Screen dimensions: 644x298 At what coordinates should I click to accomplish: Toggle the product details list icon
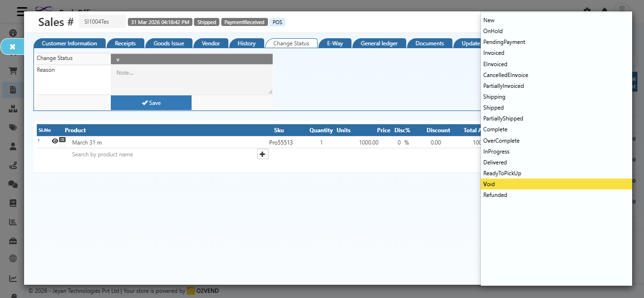point(62,140)
